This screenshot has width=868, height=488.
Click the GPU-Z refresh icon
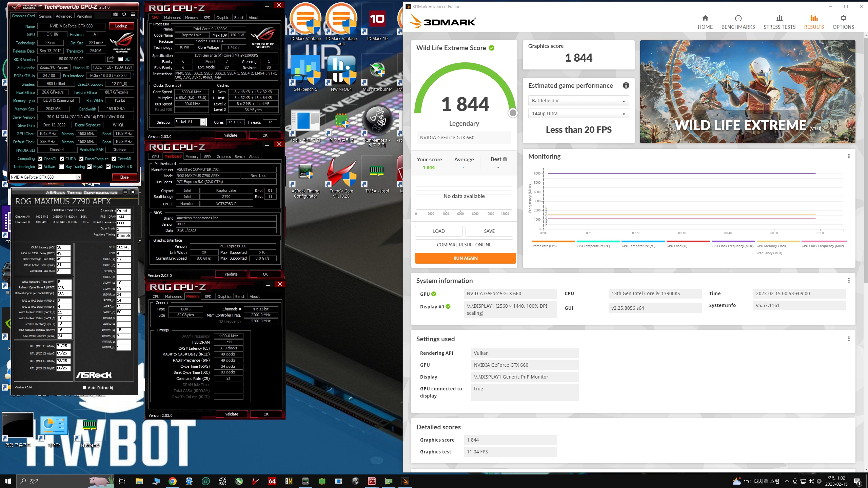pyautogui.click(x=124, y=15)
